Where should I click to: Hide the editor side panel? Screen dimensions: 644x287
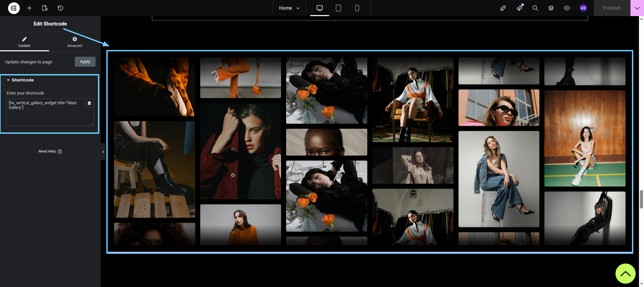[x=103, y=152]
